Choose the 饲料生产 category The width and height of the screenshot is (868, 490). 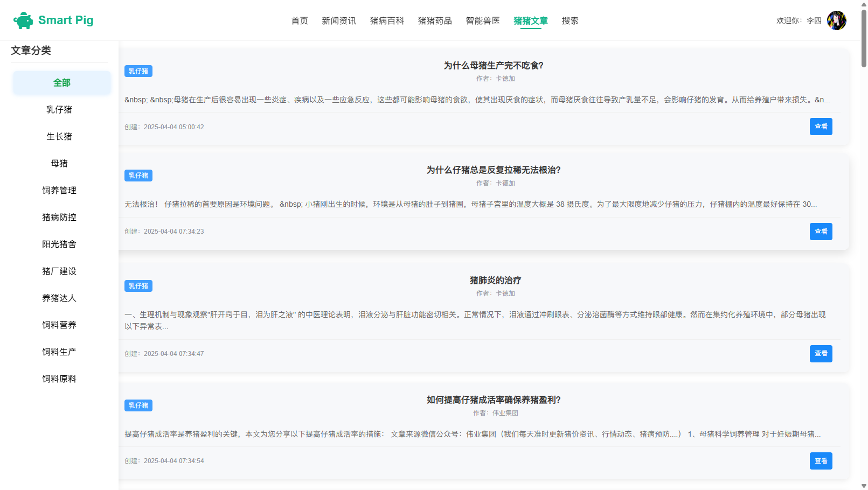coord(59,352)
